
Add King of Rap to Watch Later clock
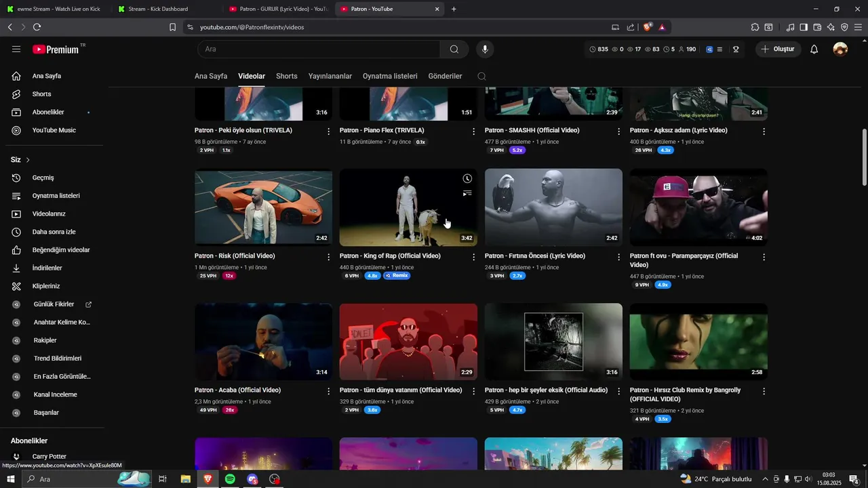tap(467, 179)
